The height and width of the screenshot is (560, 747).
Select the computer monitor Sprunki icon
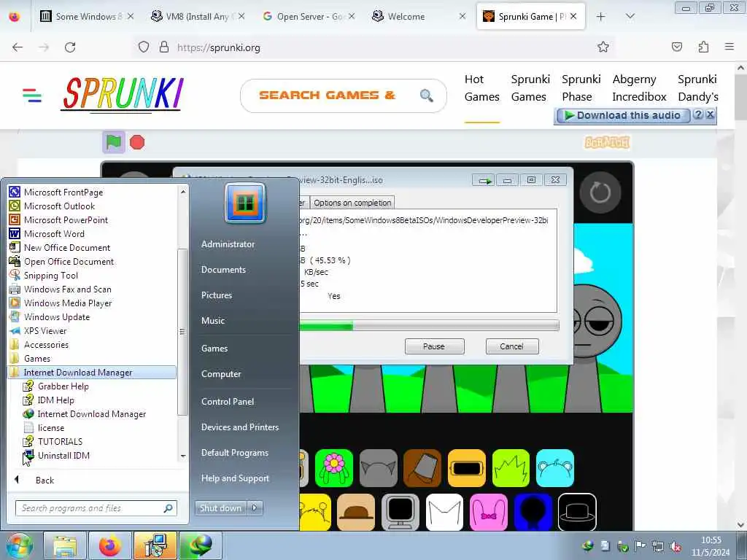[x=400, y=512]
